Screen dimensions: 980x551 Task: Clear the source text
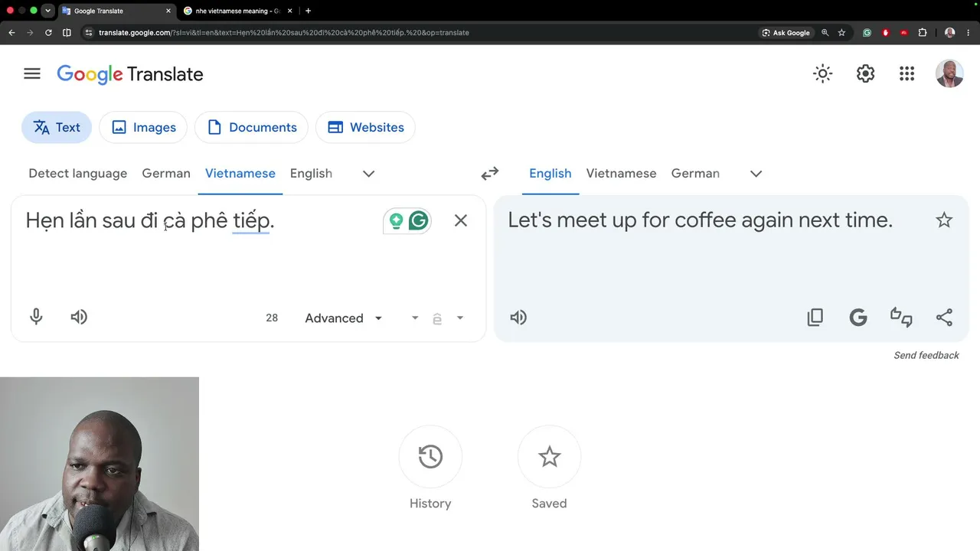[x=460, y=220]
